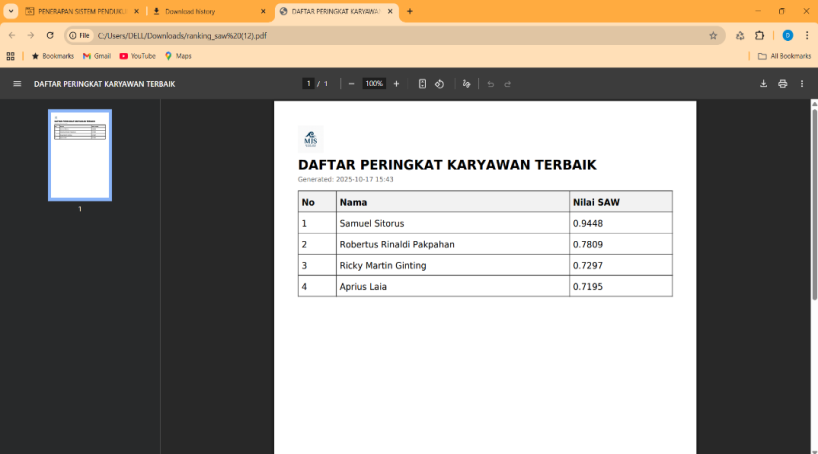This screenshot has width=818, height=454.
Task: Click the zoom percentage 100% field
Action: click(x=374, y=84)
